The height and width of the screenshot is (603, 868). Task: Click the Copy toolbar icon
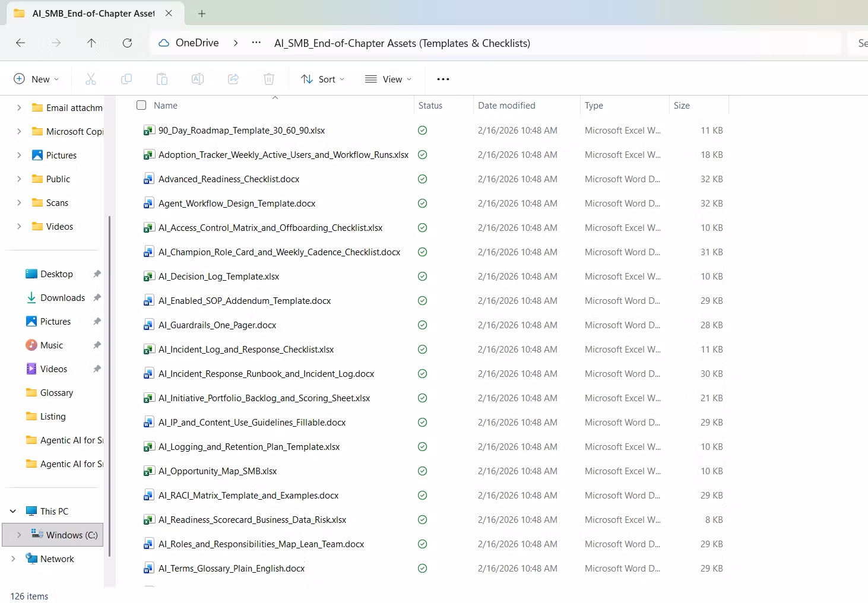point(126,79)
